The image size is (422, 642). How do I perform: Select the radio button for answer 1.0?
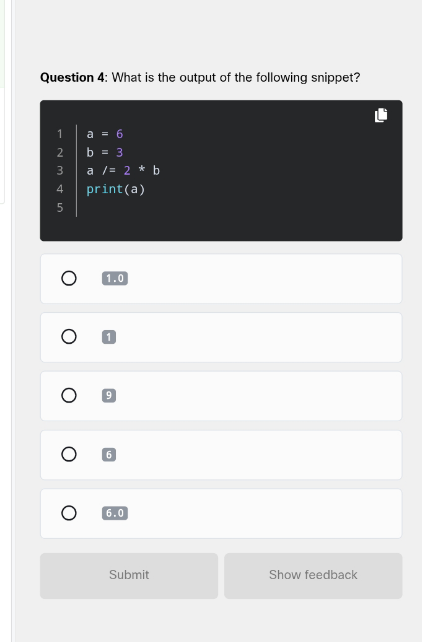click(x=69, y=278)
